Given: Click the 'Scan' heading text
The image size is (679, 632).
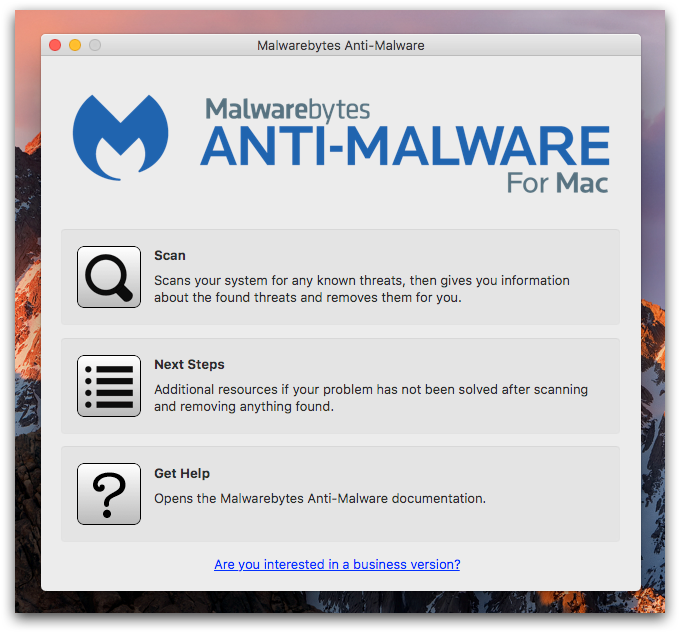Looking at the screenshot, I should [x=170, y=256].
